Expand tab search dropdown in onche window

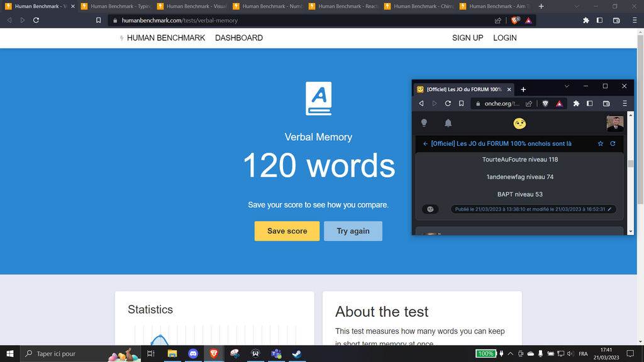pyautogui.click(x=567, y=86)
